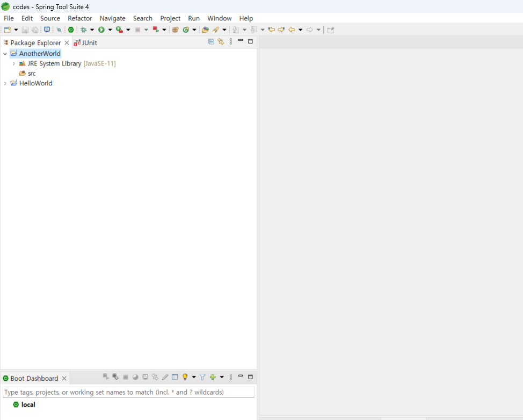Click the pencil edit icon in Boot Dashboard
The image size is (523, 420).
(x=165, y=377)
